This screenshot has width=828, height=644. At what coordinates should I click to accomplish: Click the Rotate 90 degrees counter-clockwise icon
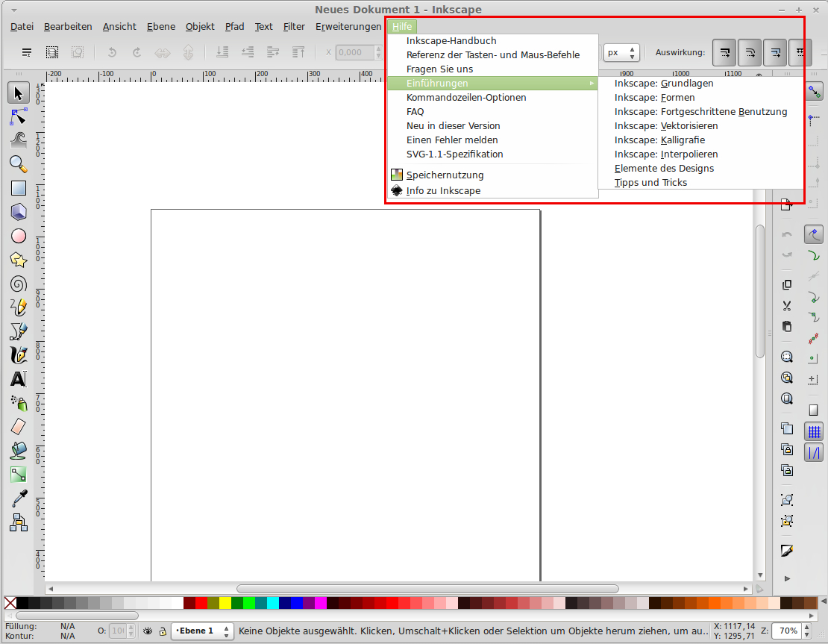[x=111, y=52]
